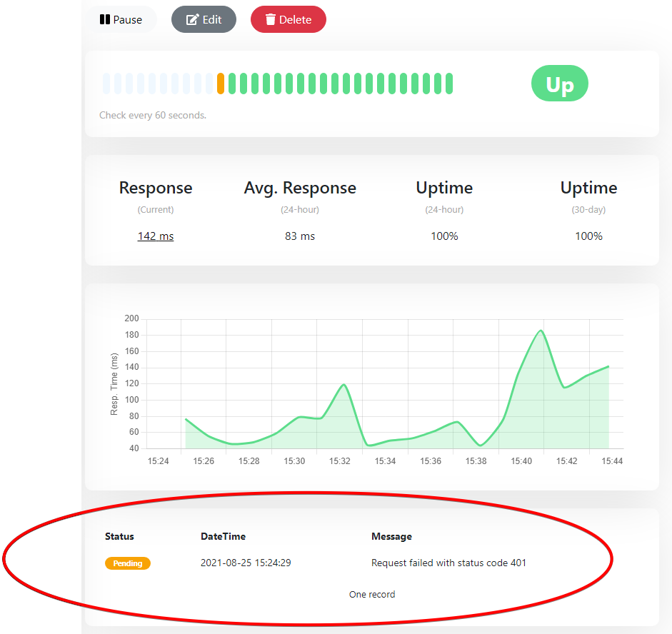Click 'Request failed with status code 401' message

coord(448,563)
